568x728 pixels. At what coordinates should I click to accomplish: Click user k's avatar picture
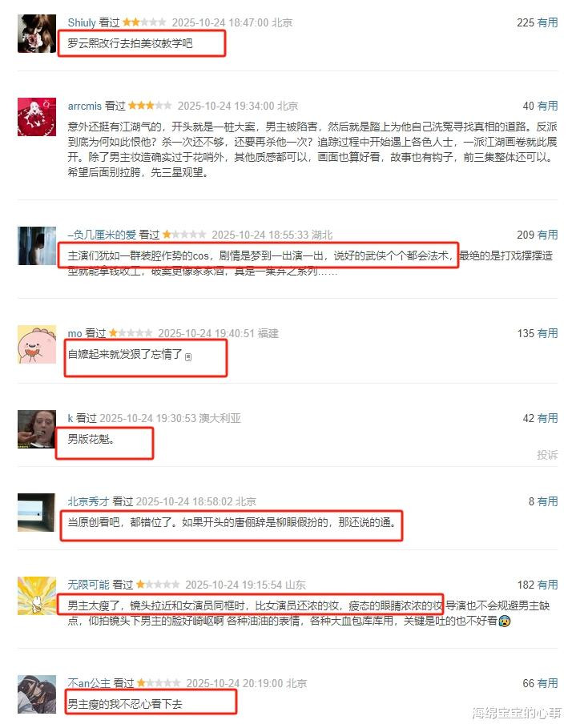click(x=37, y=429)
